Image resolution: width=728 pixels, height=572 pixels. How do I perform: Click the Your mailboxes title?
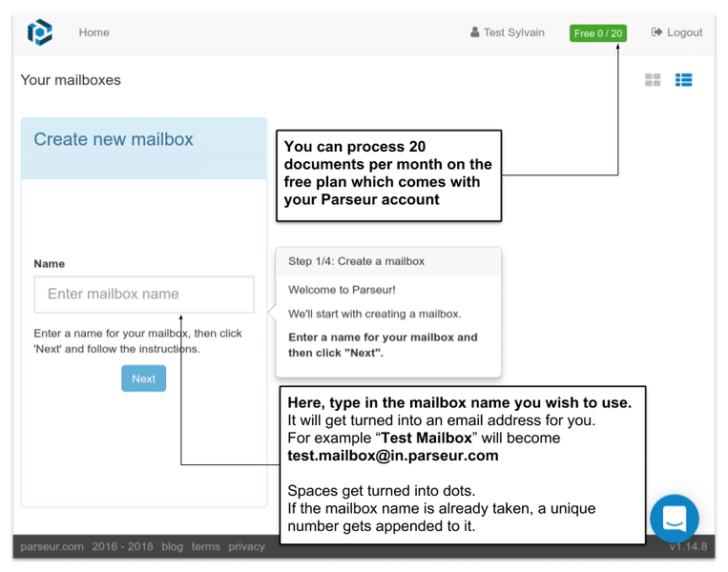coord(71,80)
